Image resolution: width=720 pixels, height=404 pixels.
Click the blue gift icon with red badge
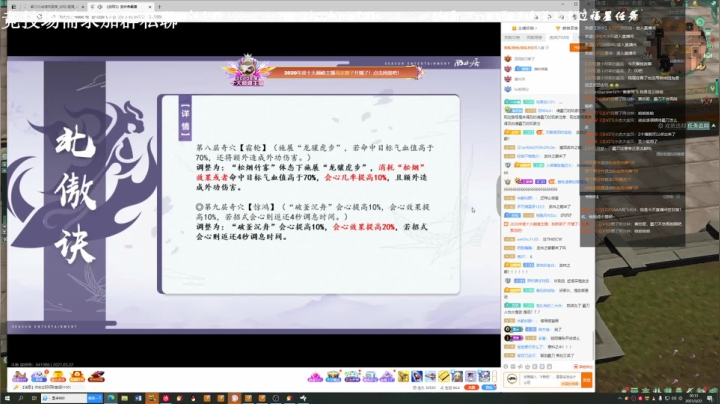pyautogui.click(x=39, y=376)
